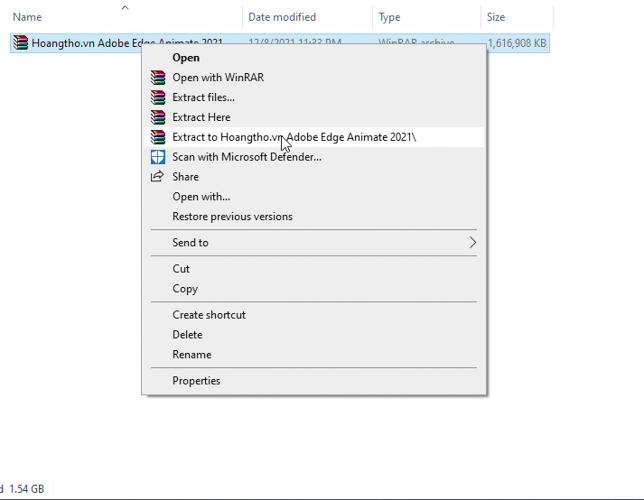The image size is (644, 500).
Task: Sort by the Size column header
Action: click(496, 17)
